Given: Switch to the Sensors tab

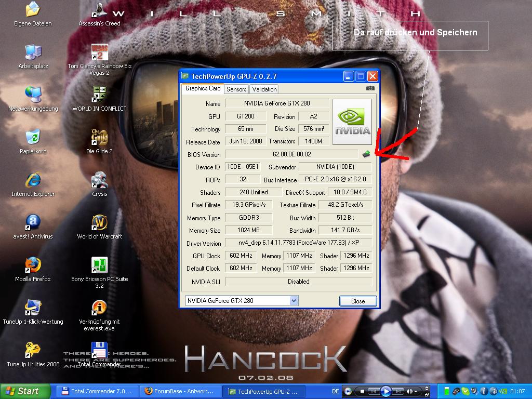Looking at the screenshot, I should (236, 89).
